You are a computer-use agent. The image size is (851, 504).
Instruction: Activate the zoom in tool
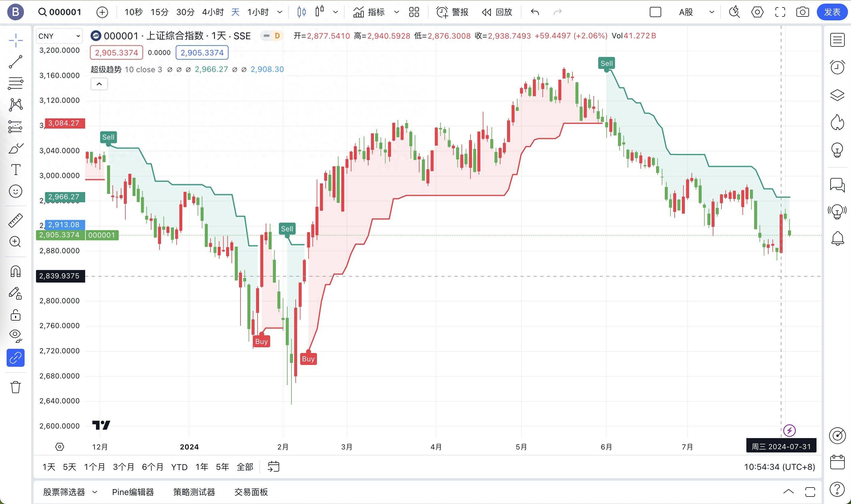(x=16, y=242)
